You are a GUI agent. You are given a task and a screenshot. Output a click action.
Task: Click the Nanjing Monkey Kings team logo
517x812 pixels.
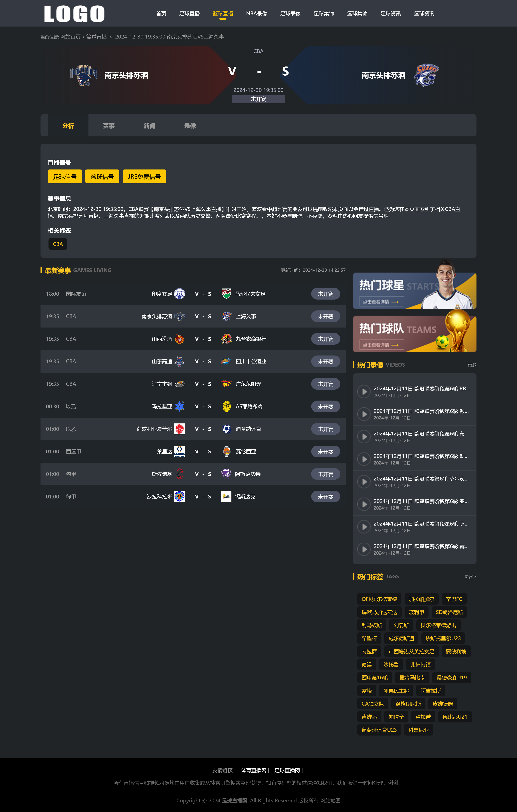pos(83,75)
